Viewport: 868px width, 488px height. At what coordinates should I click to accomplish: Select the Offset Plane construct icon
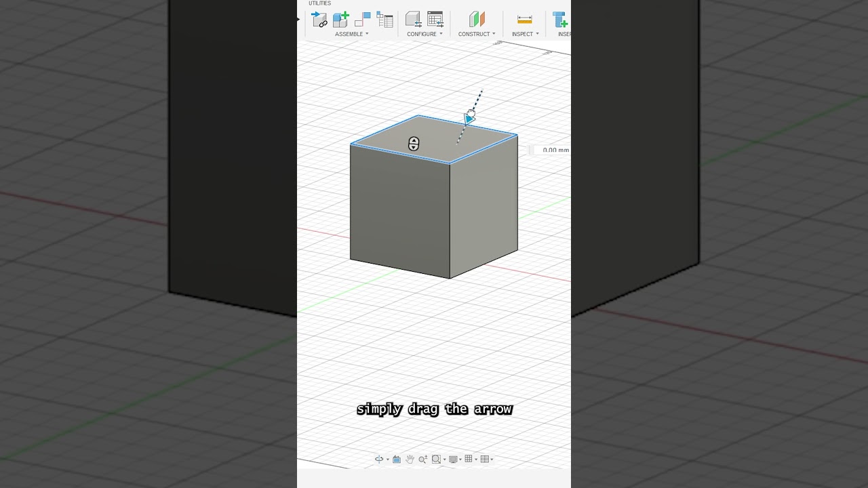[477, 20]
